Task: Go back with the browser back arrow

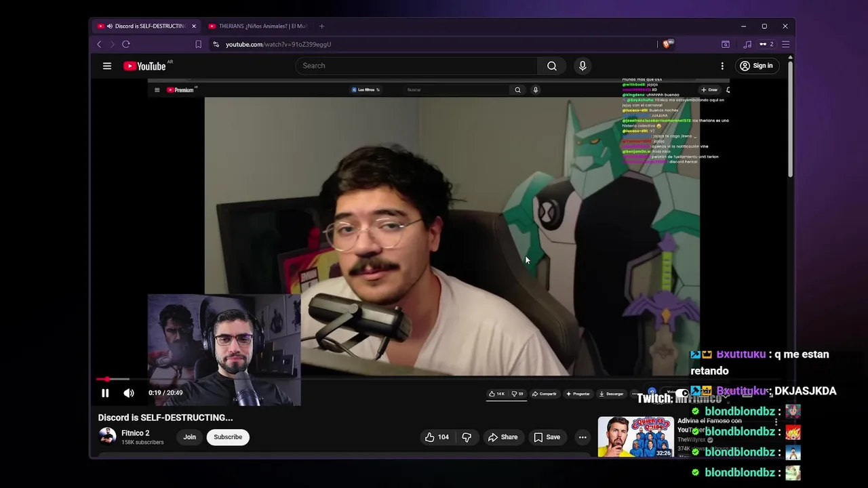Action: tap(99, 44)
